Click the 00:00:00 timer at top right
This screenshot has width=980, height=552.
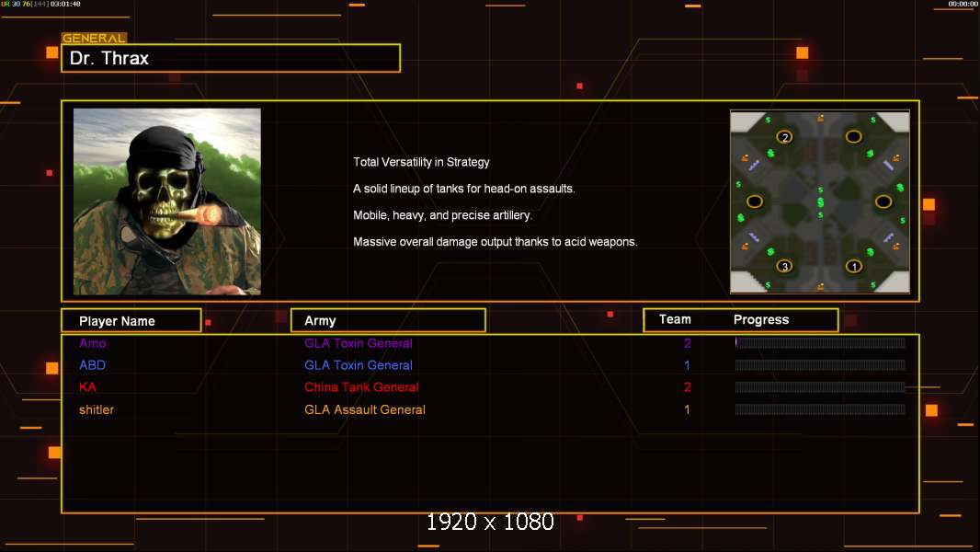[x=963, y=4]
